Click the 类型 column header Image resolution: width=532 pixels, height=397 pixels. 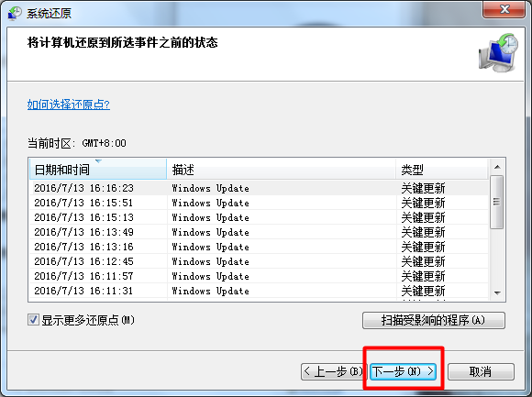(x=442, y=169)
